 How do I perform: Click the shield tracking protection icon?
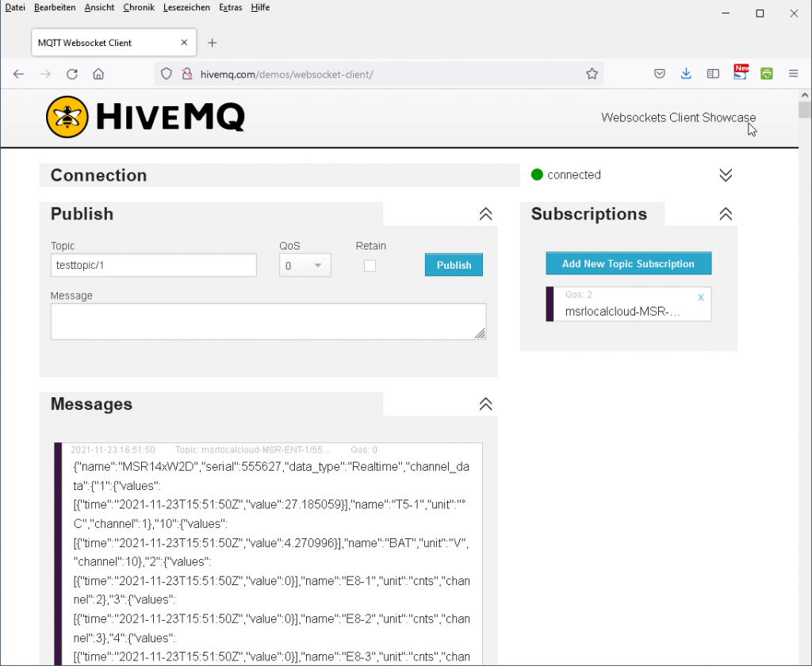(167, 74)
